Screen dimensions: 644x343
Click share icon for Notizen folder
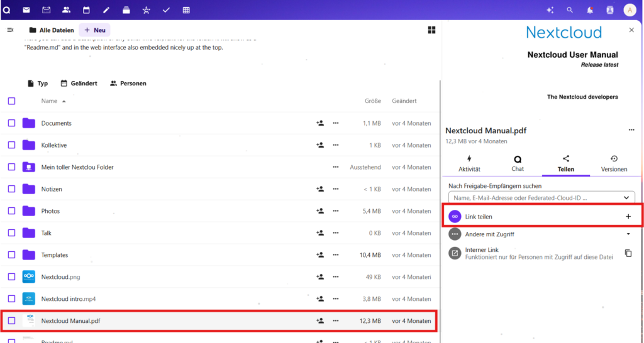[x=320, y=189]
